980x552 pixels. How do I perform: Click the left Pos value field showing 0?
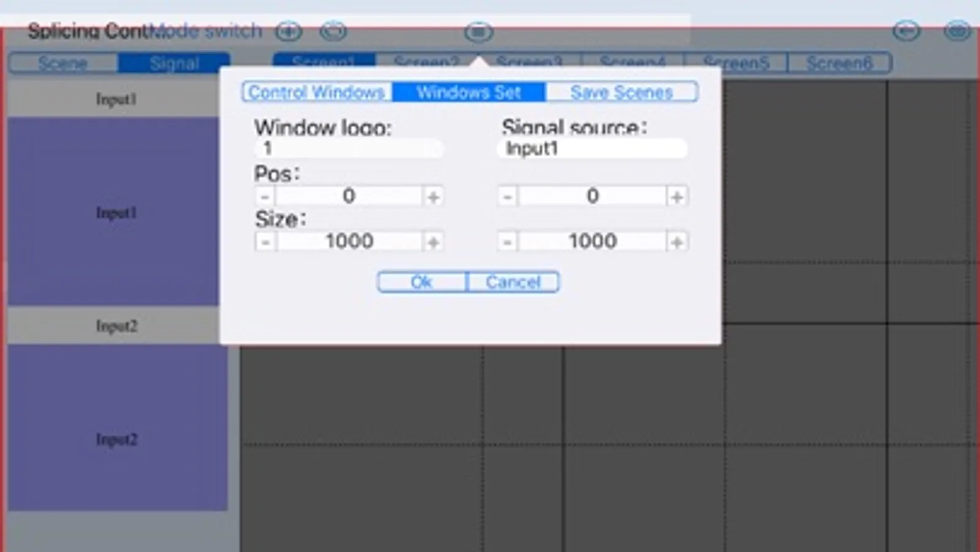coord(349,196)
